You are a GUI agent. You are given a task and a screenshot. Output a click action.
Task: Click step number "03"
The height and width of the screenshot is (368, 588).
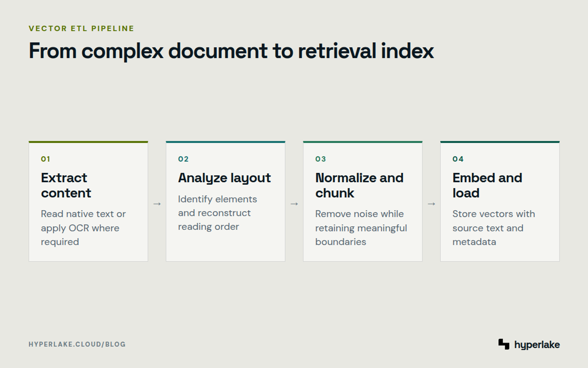coord(320,159)
